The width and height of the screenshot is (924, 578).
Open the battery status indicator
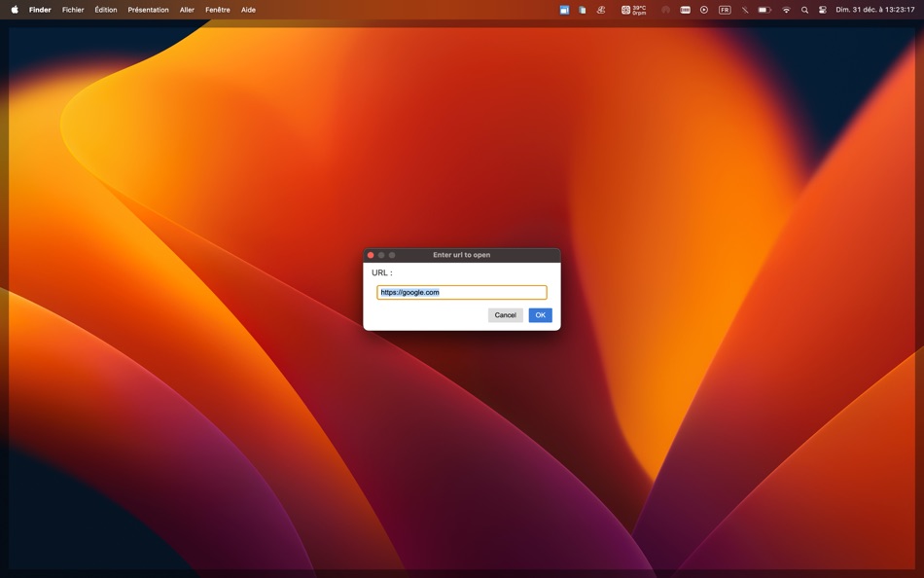point(764,9)
